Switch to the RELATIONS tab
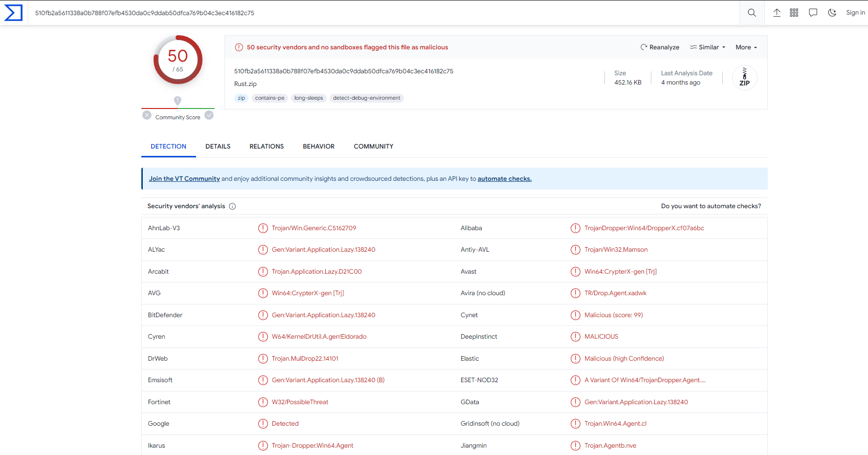This screenshot has width=868, height=455. pos(267,147)
